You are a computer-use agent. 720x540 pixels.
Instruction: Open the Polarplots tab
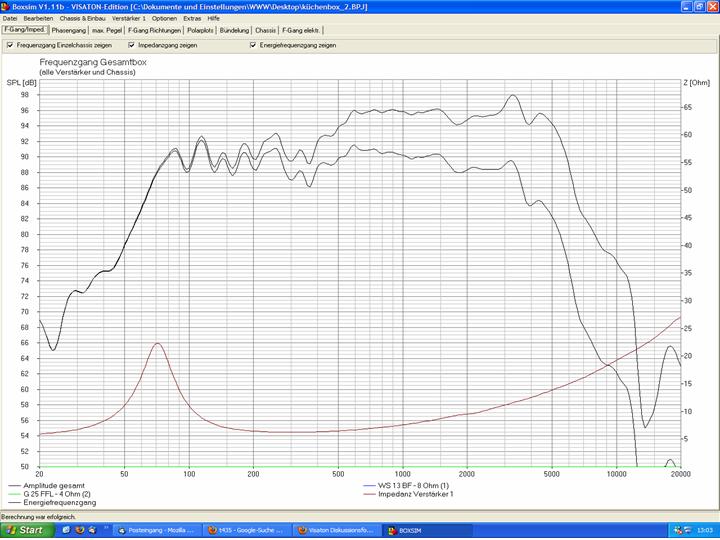[x=200, y=30]
